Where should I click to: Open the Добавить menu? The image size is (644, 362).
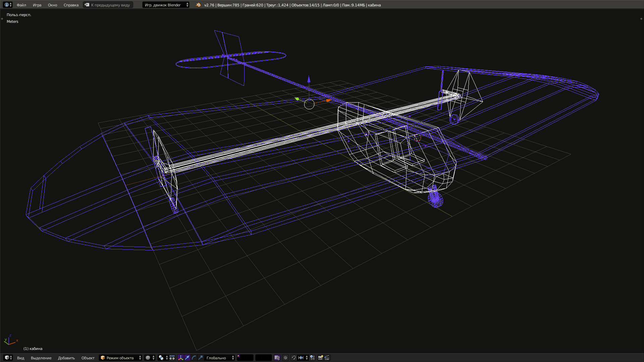pyautogui.click(x=66, y=358)
